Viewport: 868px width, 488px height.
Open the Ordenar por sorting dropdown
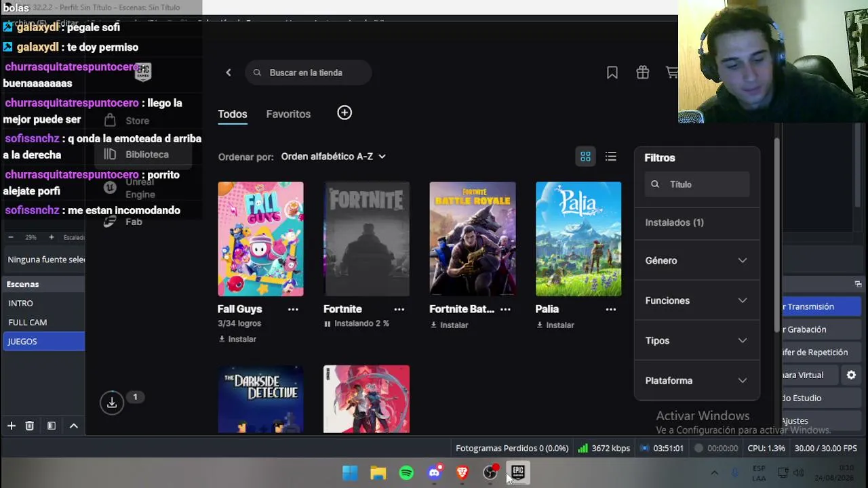(333, 157)
